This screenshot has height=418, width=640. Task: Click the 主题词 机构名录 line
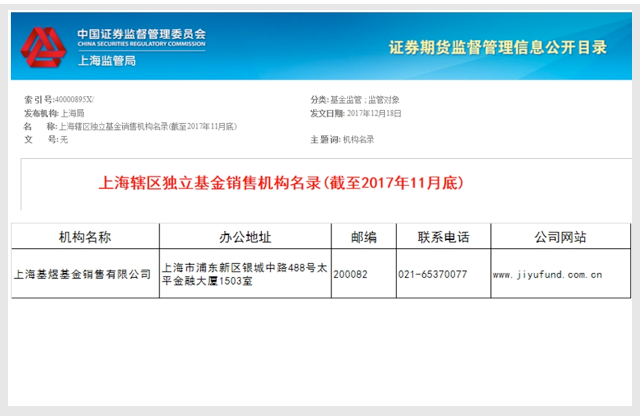[342, 140]
